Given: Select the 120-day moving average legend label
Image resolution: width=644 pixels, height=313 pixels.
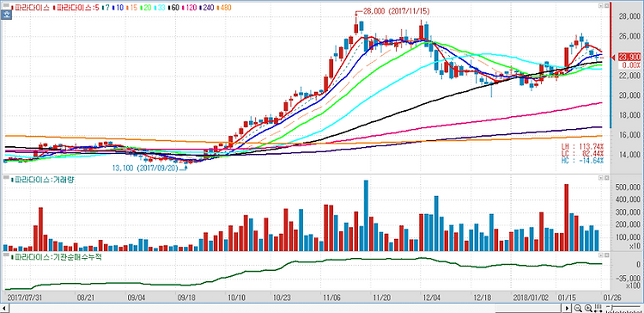Looking at the screenshot, I should pos(190,8).
